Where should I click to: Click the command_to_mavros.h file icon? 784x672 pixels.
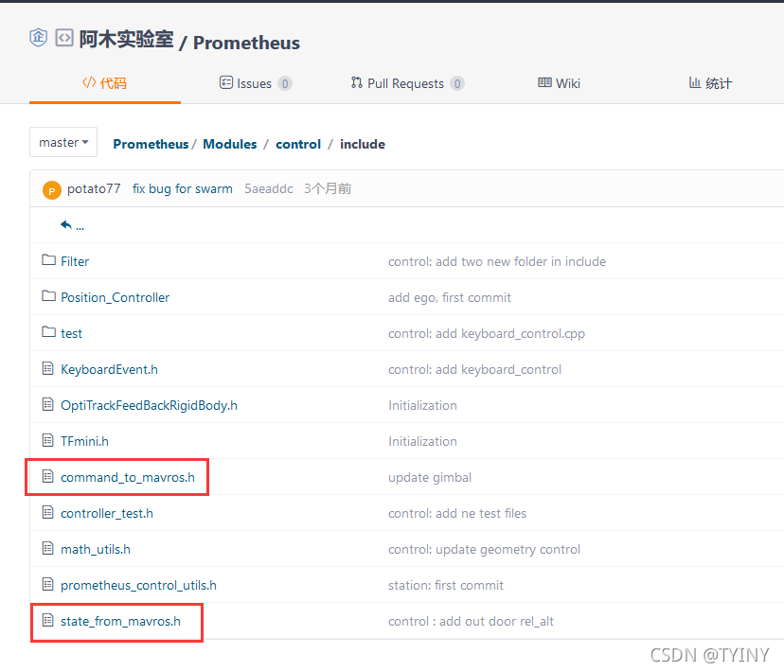[47, 477]
